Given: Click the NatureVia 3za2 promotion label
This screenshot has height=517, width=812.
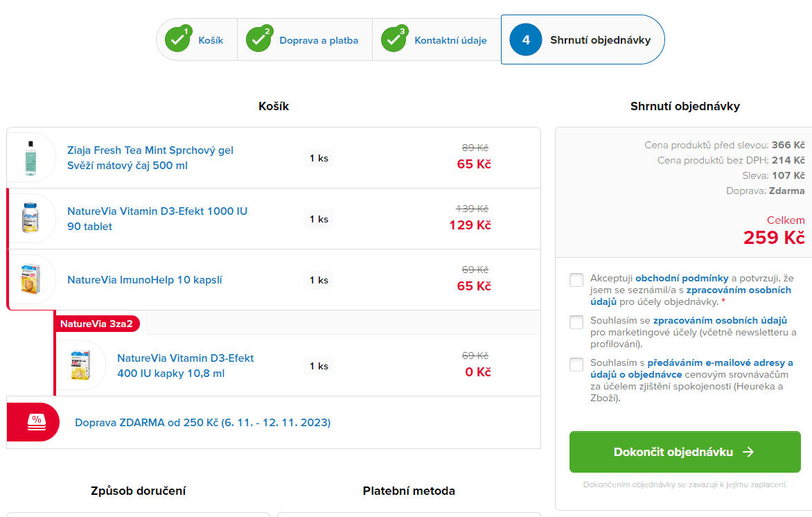Looking at the screenshot, I should pyautogui.click(x=96, y=324).
